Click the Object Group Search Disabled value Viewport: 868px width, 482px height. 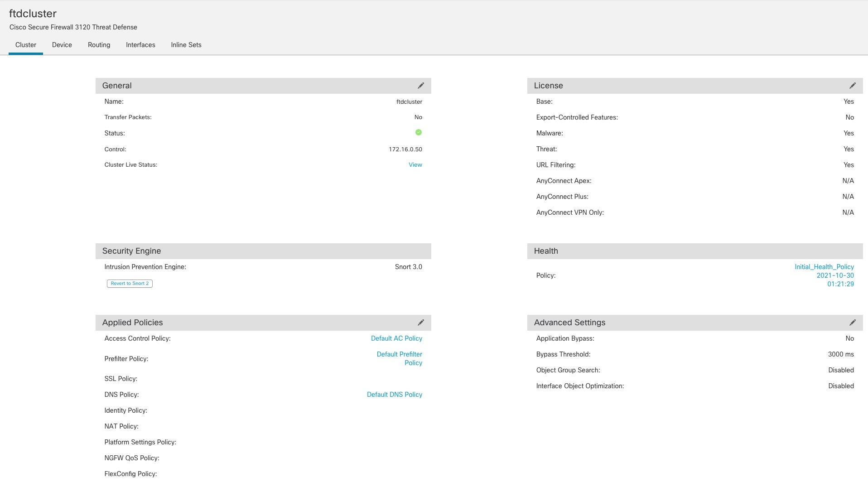pos(841,370)
